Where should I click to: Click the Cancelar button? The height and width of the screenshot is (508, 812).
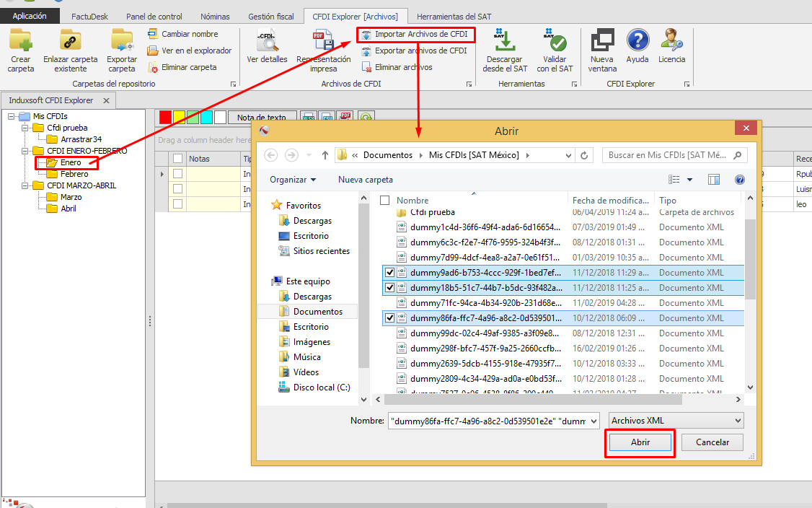pyautogui.click(x=712, y=442)
